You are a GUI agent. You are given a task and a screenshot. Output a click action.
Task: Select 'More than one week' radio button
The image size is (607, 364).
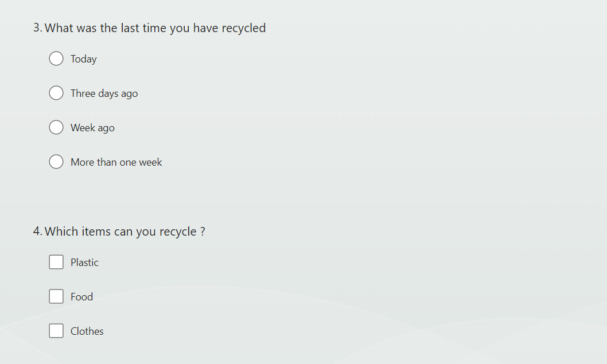[x=56, y=162]
